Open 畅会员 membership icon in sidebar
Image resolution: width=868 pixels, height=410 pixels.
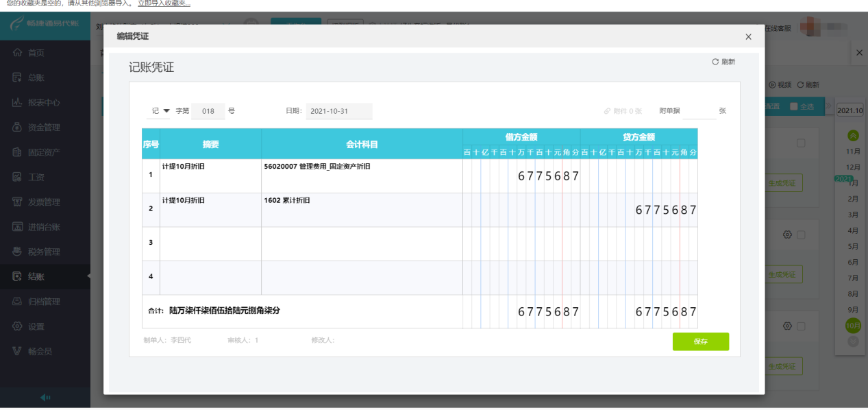point(18,351)
